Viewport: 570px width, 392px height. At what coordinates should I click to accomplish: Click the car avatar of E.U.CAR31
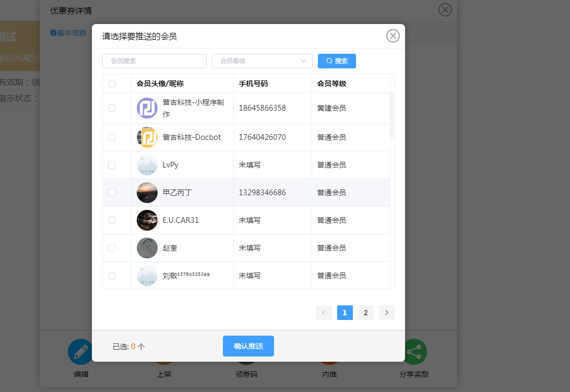147,220
